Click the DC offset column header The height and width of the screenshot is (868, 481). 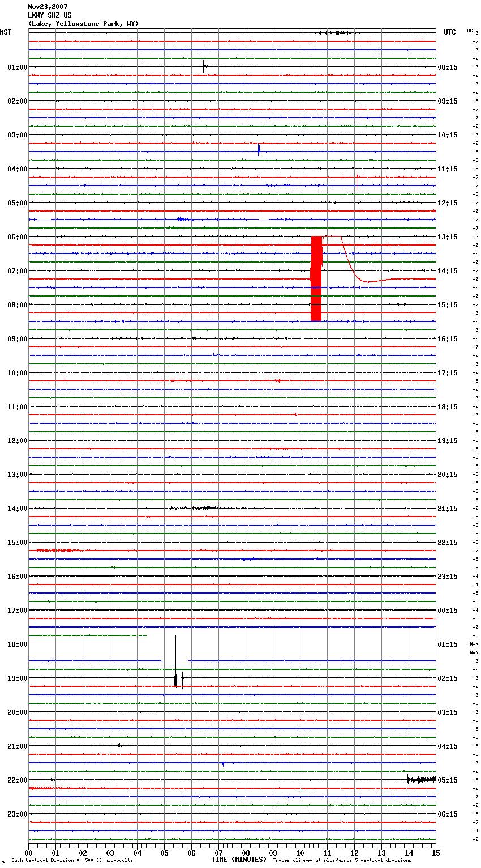[x=470, y=30]
